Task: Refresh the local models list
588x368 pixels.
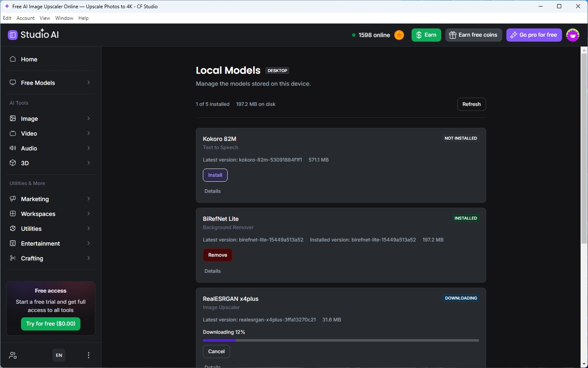Action: point(471,104)
